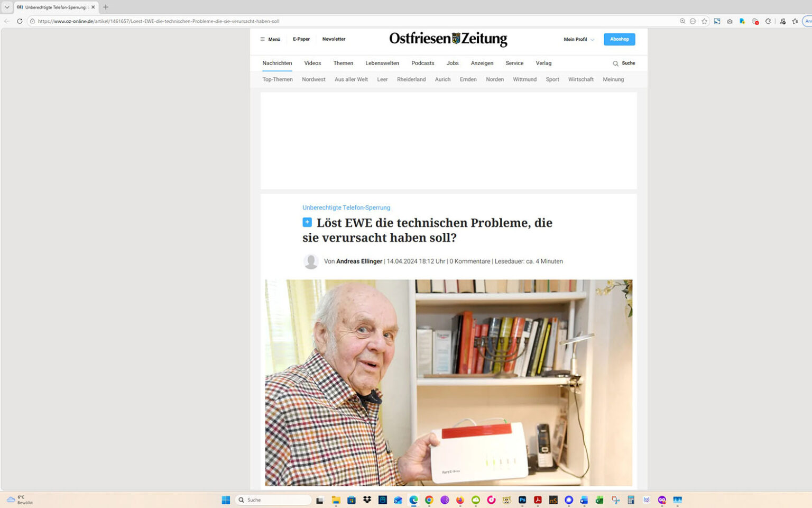This screenshot has width=812, height=508.
Task: Add page to favorites with the star icon
Action: pos(705,21)
